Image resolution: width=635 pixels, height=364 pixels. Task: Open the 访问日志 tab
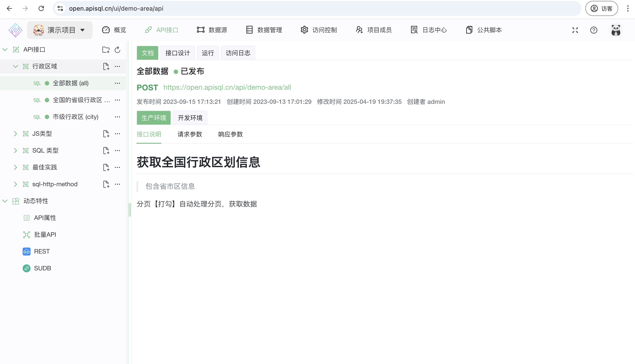(x=238, y=52)
